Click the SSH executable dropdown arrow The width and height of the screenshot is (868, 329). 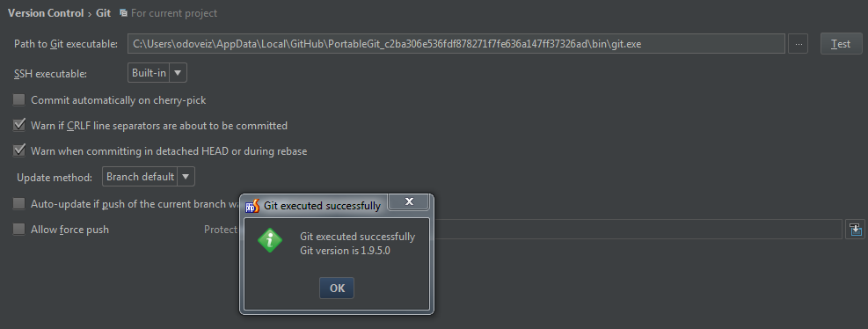click(178, 72)
